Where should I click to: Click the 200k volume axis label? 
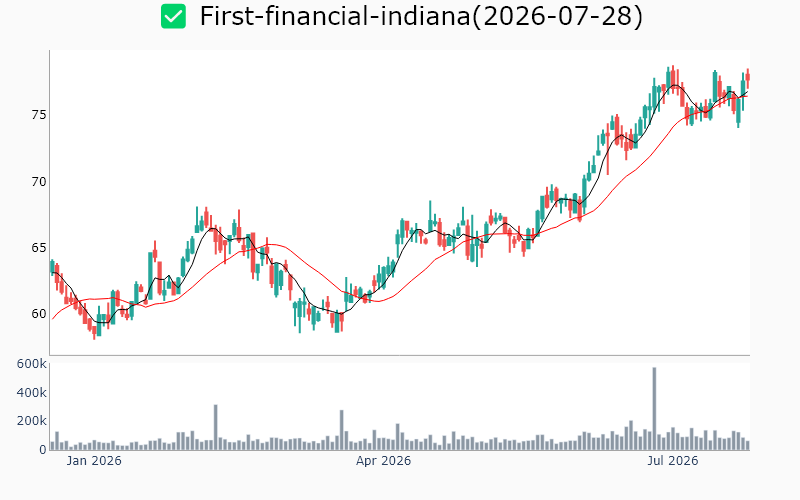32,421
